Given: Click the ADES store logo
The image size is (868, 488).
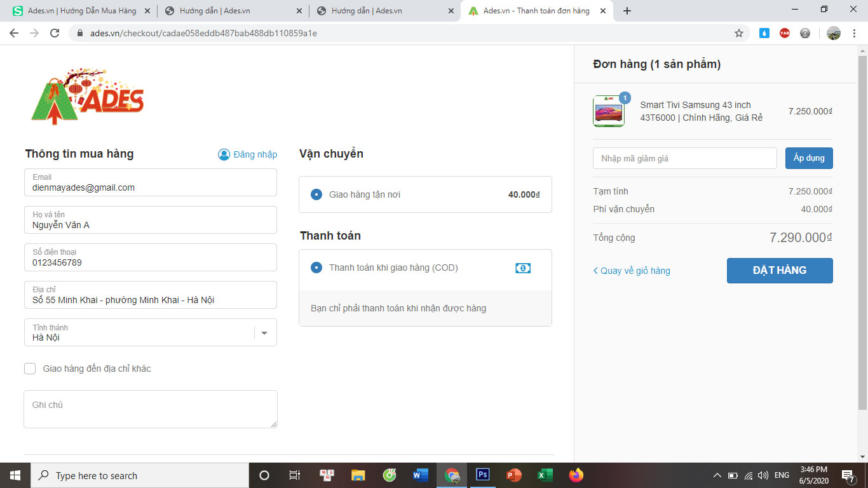Looking at the screenshot, I should (x=88, y=96).
